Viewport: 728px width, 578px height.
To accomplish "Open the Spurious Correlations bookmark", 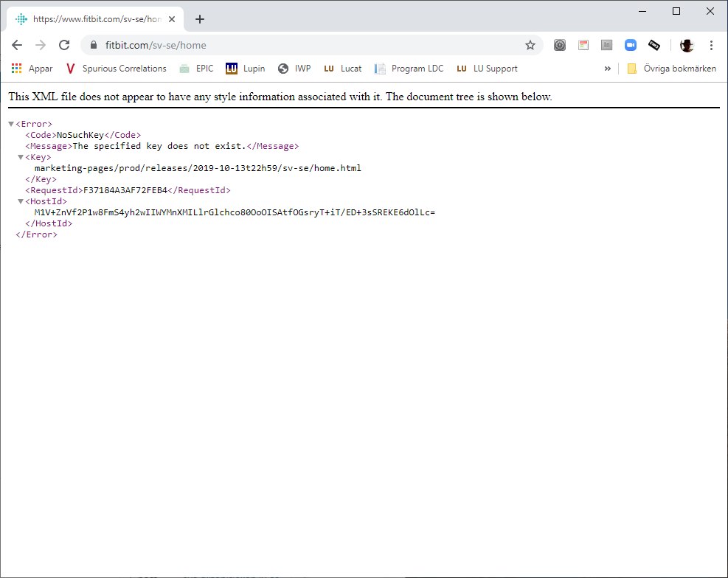I will coord(116,69).
